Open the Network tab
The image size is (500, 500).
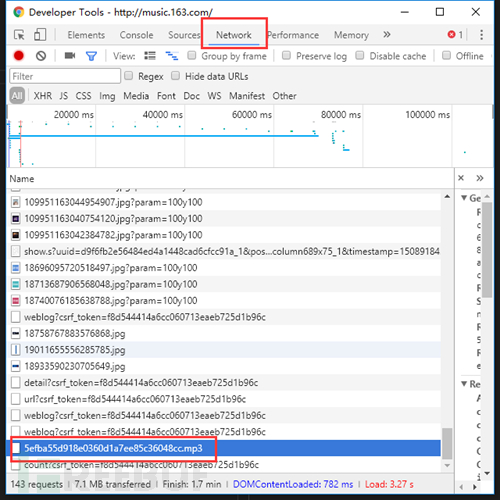[234, 35]
